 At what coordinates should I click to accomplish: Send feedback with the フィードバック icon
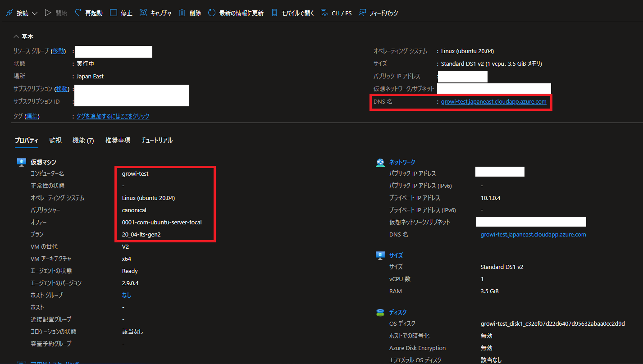tap(362, 13)
